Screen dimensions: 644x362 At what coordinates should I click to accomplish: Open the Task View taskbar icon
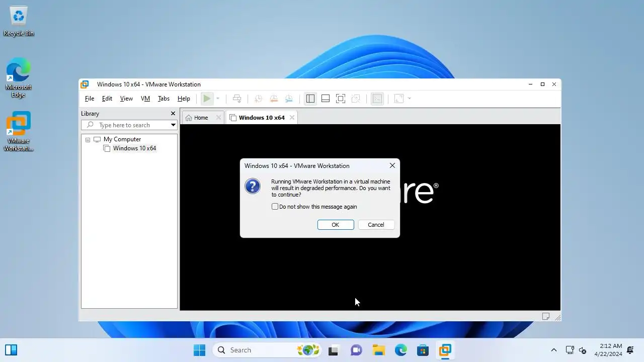(333, 350)
